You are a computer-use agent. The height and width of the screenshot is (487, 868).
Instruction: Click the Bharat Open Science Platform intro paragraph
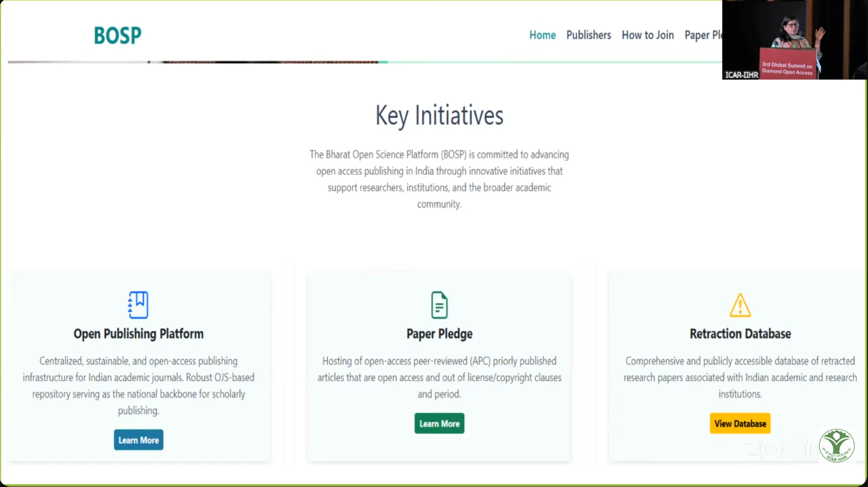(x=439, y=179)
